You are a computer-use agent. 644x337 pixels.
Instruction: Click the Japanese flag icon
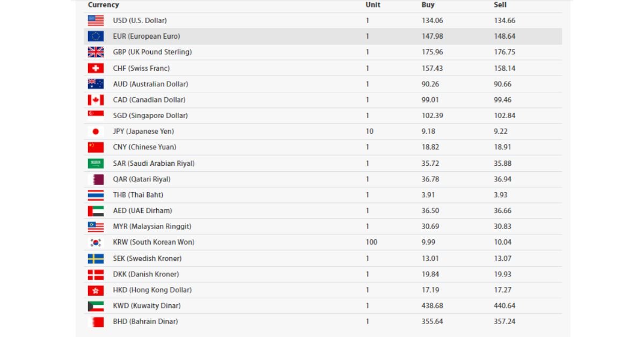(x=96, y=131)
